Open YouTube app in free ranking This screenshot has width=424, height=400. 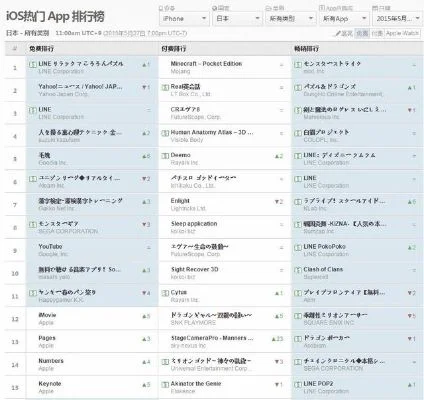click(50, 246)
